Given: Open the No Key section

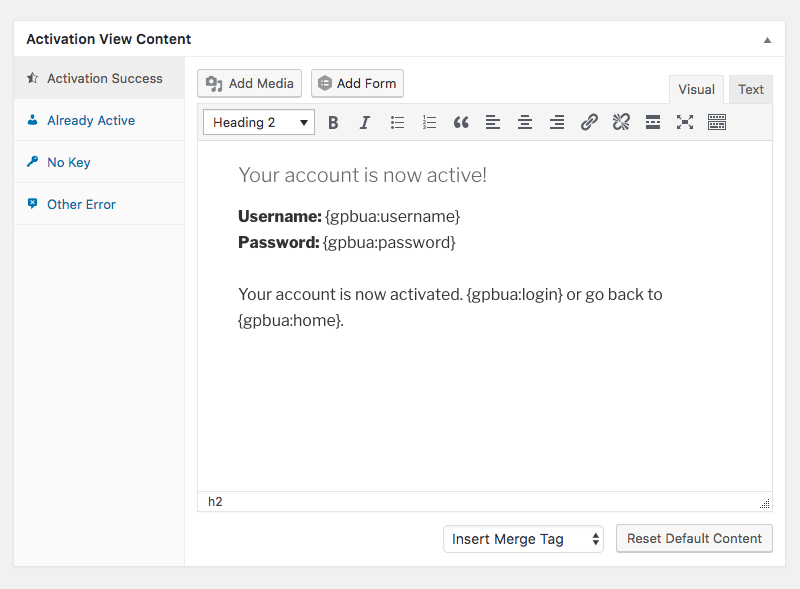Looking at the screenshot, I should coord(99,162).
